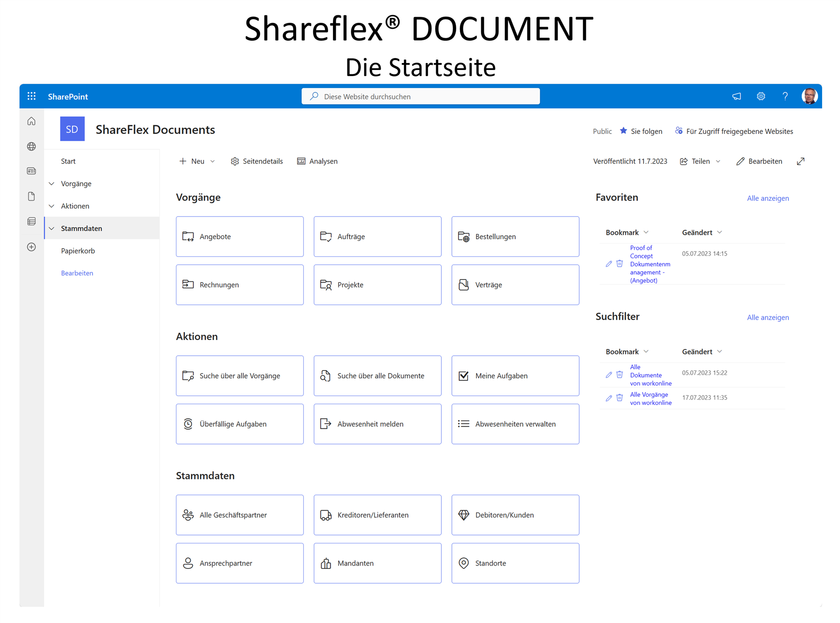Click the create plus icon in left rail
This screenshot has height=623, width=840.
(31, 247)
